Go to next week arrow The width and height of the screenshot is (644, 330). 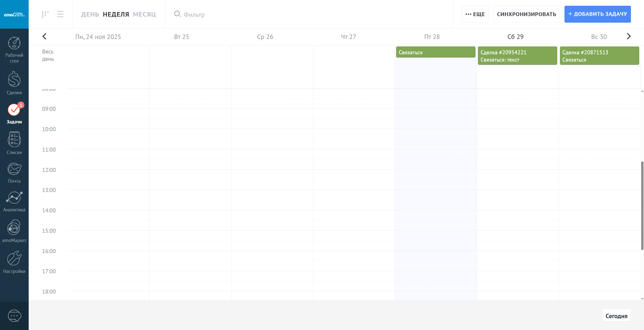[629, 36]
